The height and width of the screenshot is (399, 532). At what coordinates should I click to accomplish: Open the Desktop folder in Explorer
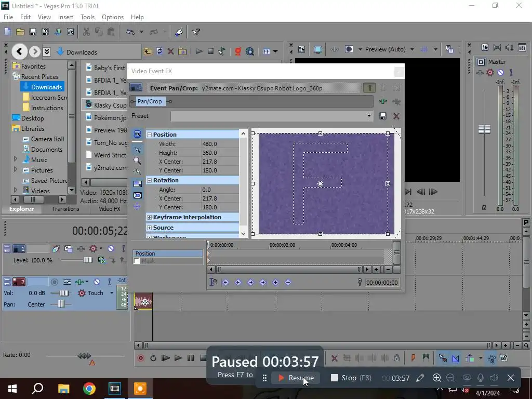(x=33, y=118)
